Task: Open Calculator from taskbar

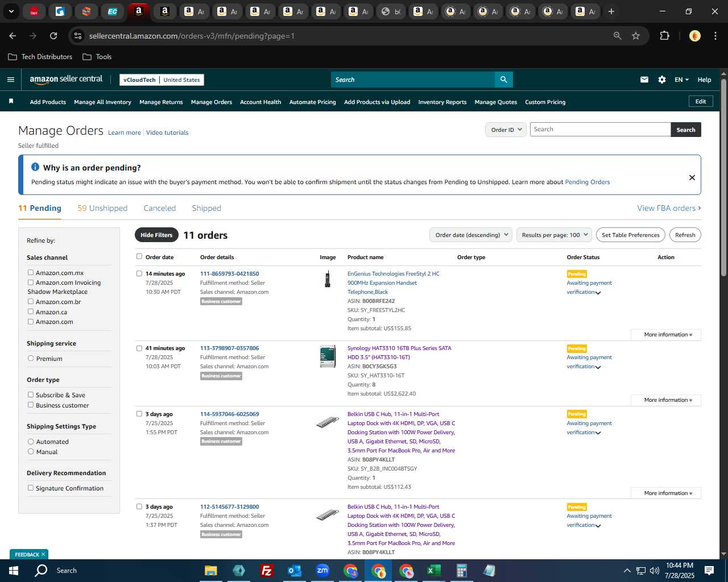Action: pos(461,571)
